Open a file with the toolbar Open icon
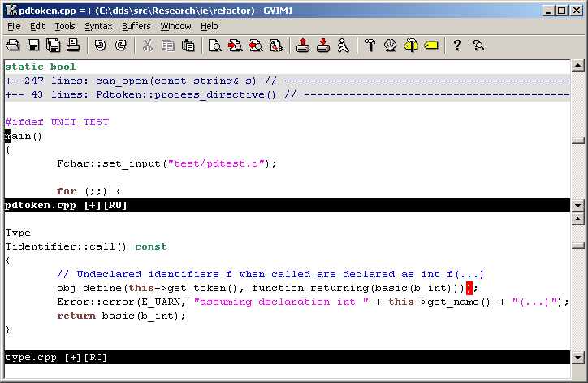 (13, 46)
